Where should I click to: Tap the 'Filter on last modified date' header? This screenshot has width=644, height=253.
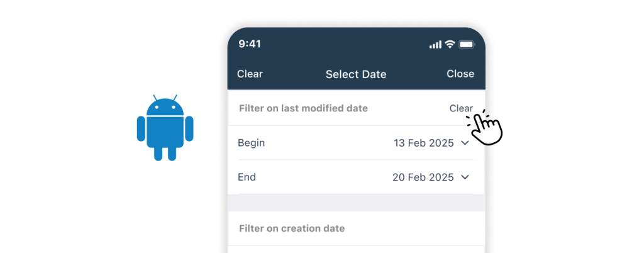303,108
